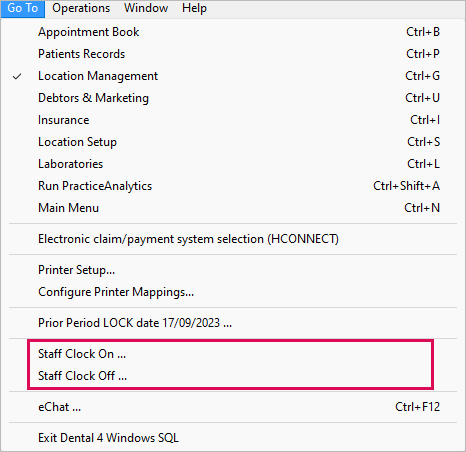
Task: Return to Main Menu entry
Action: click(x=233, y=208)
